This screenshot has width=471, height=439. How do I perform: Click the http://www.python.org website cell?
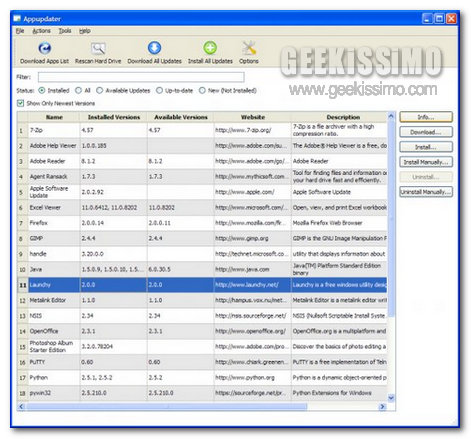253,377
